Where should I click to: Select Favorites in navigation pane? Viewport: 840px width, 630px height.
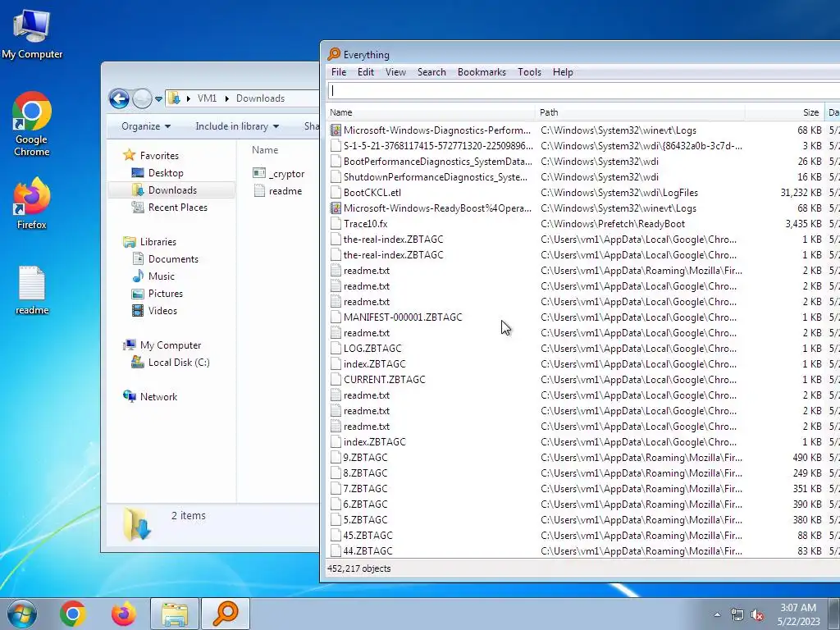151,155
